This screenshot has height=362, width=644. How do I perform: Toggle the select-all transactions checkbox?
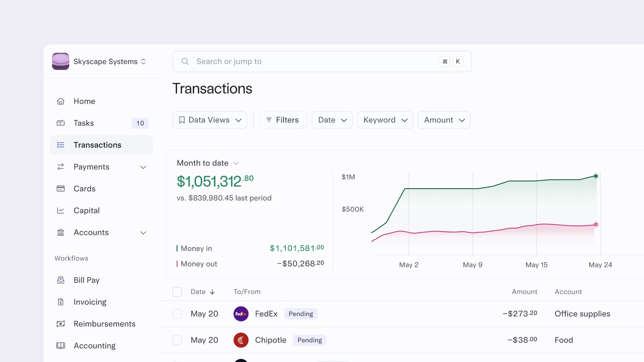click(177, 292)
